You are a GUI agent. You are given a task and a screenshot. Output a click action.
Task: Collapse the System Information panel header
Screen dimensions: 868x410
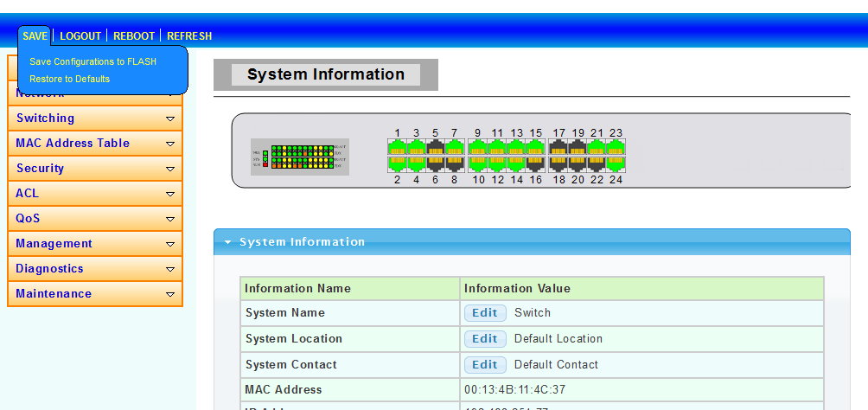click(x=228, y=242)
